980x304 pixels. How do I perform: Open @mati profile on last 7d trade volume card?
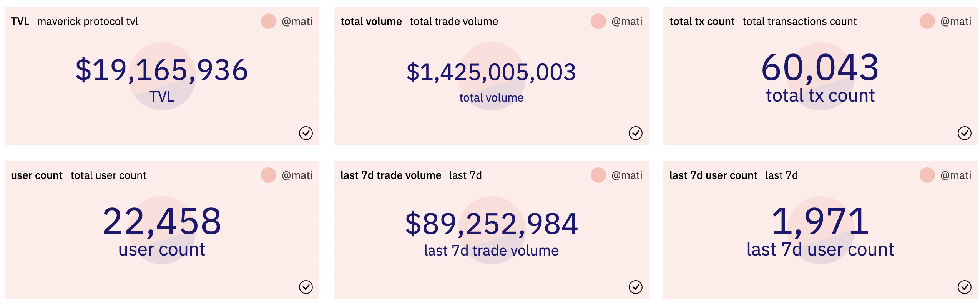(627, 175)
